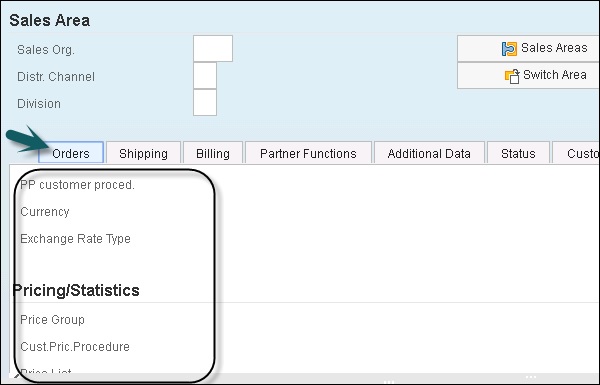Click the Currency field label
Screen dimensions: 600x385
pos(45,212)
